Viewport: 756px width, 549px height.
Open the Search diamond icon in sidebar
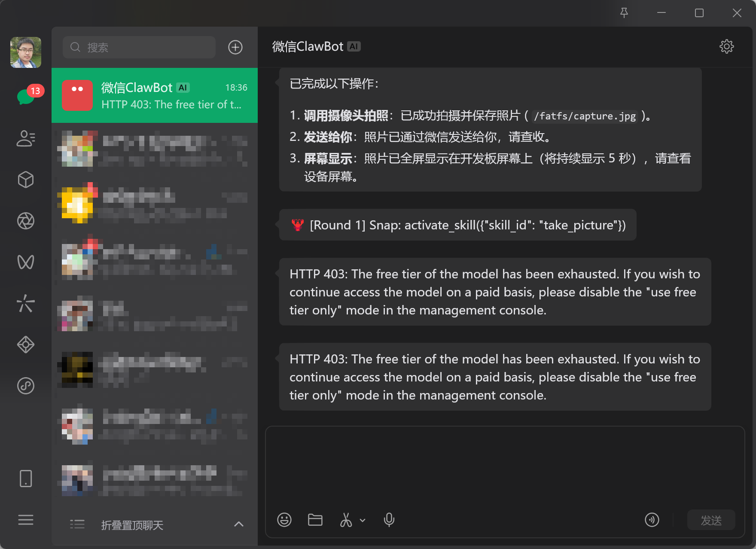(x=26, y=345)
